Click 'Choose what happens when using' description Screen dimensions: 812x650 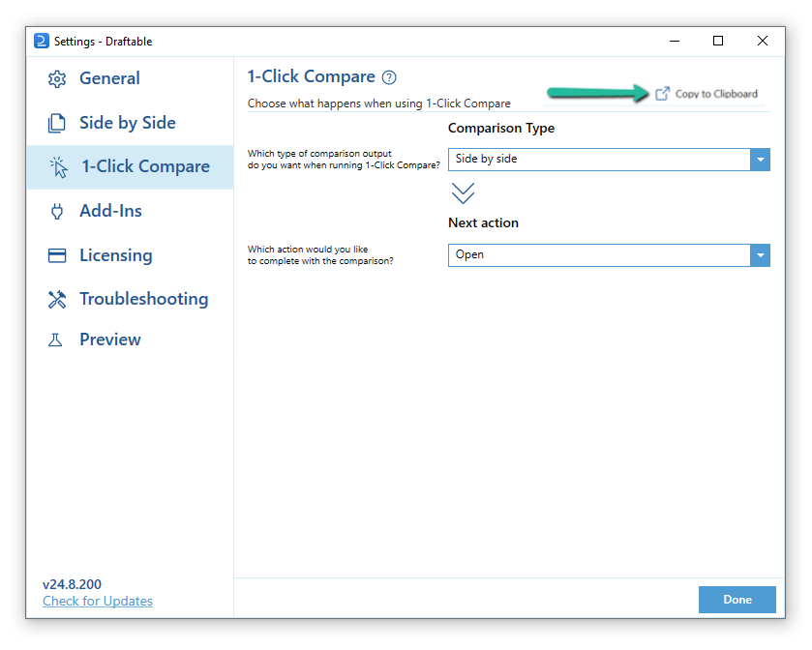pyautogui.click(x=379, y=103)
